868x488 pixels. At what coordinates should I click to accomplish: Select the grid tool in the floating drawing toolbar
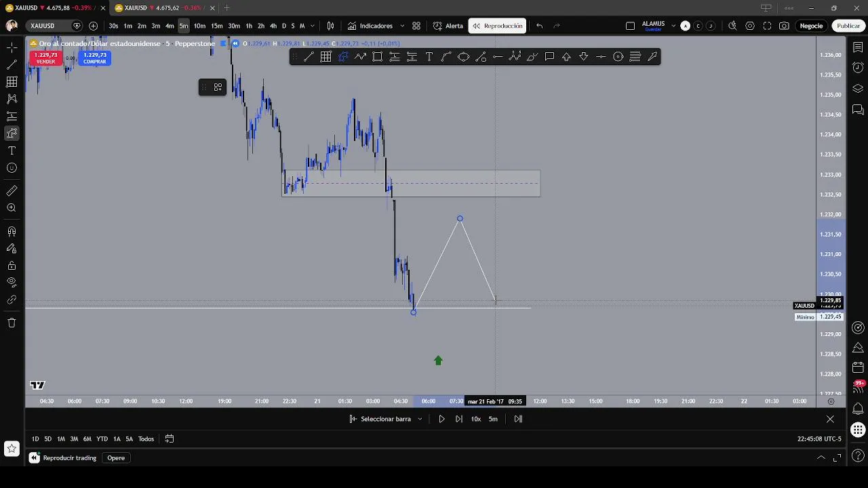[x=325, y=57]
